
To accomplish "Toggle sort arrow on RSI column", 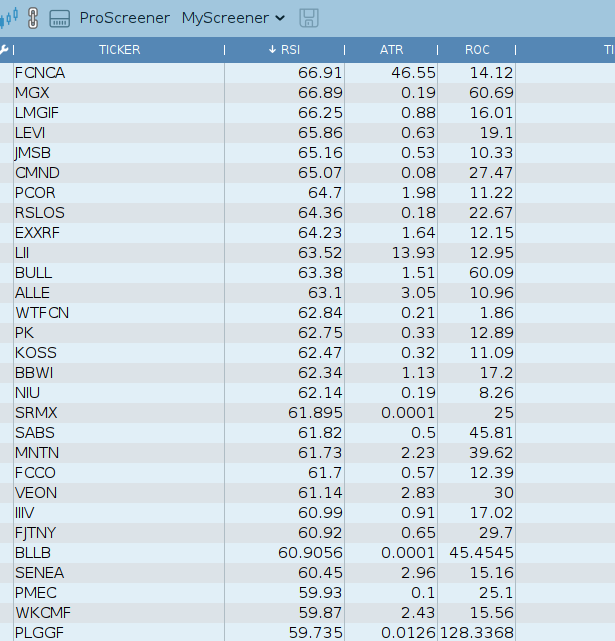I will (273, 50).
